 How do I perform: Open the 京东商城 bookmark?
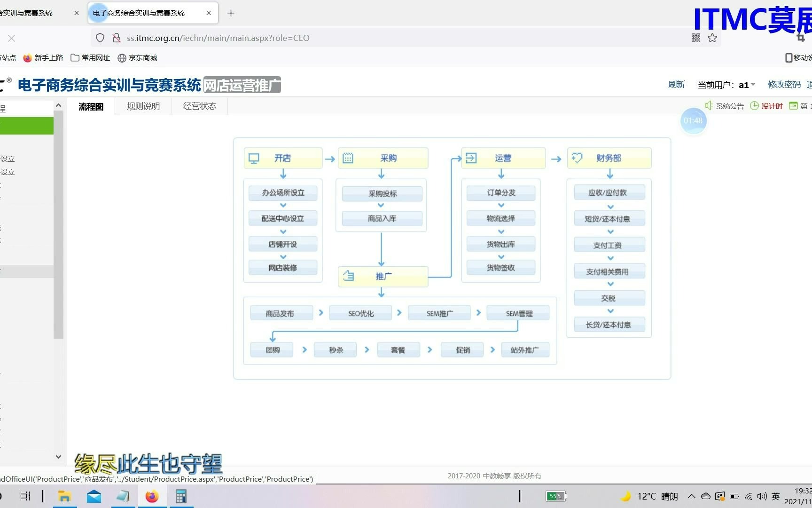137,57
